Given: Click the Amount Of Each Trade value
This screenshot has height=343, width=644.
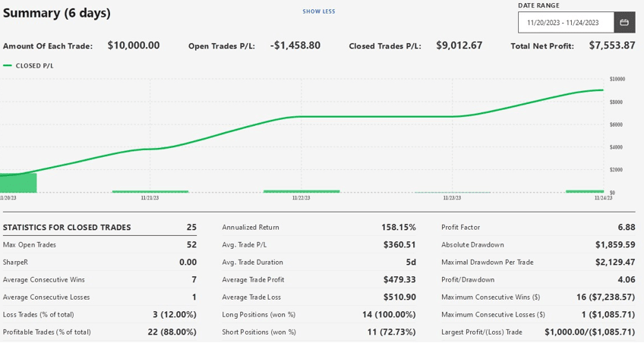Looking at the screenshot, I should [x=134, y=46].
